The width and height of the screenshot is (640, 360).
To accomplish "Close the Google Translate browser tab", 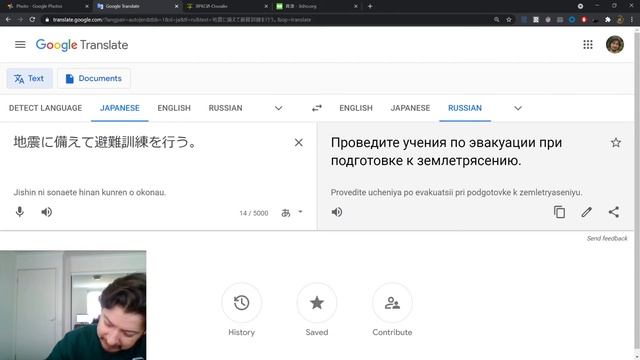I will coord(176,6).
